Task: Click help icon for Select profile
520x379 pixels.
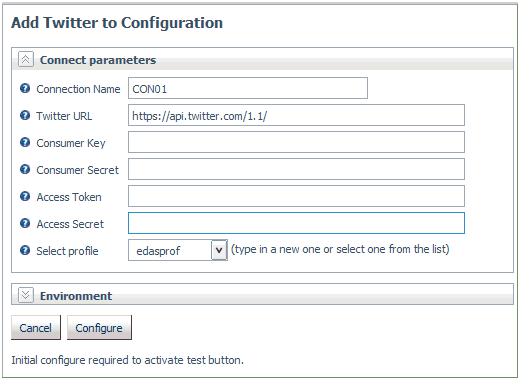Action: point(25,250)
